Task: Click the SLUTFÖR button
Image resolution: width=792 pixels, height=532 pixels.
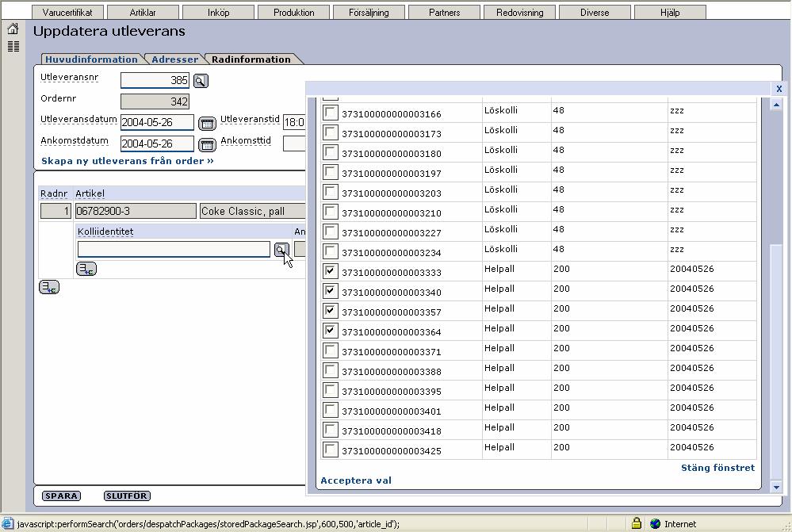Action: 127,496
